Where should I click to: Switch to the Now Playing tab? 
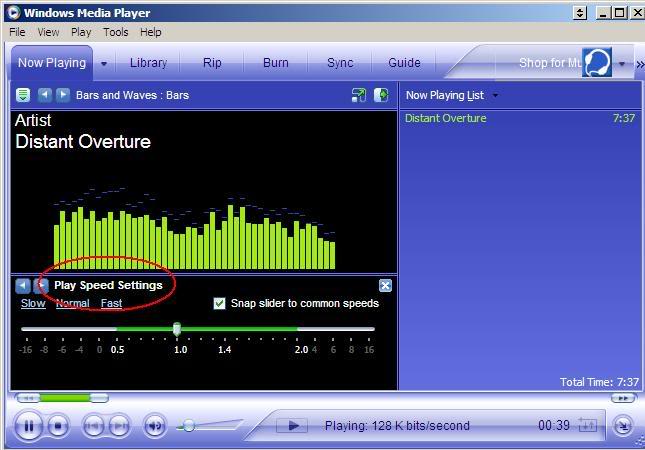point(52,63)
